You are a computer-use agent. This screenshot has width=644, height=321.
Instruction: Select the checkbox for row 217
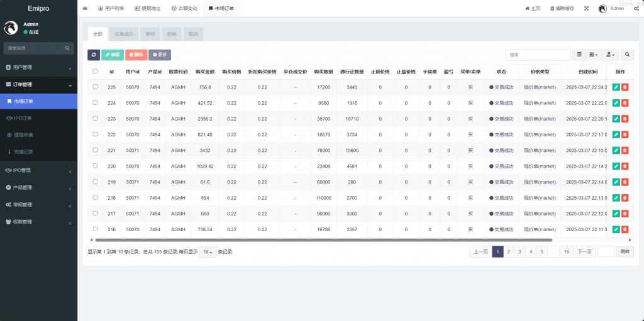[x=95, y=213]
